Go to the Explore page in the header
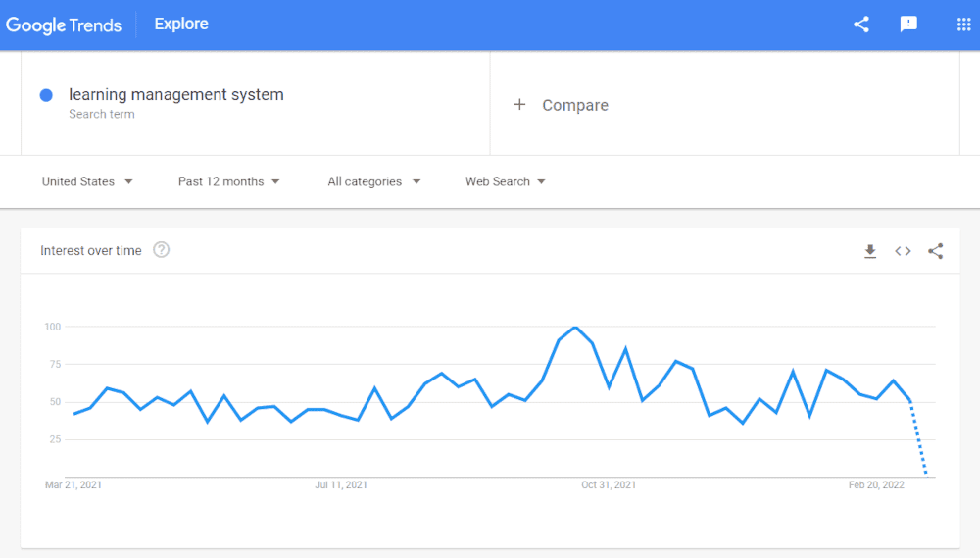Screen dimensions: 980x558 [181, 24]
